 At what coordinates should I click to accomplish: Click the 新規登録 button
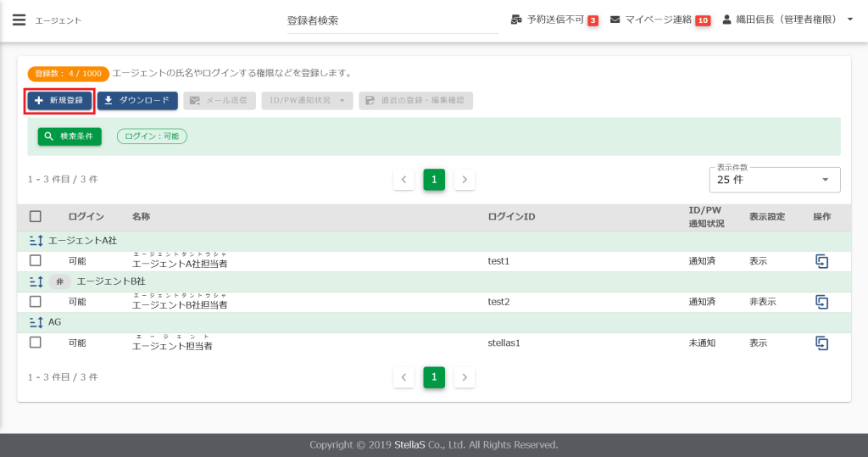[59, 100]
